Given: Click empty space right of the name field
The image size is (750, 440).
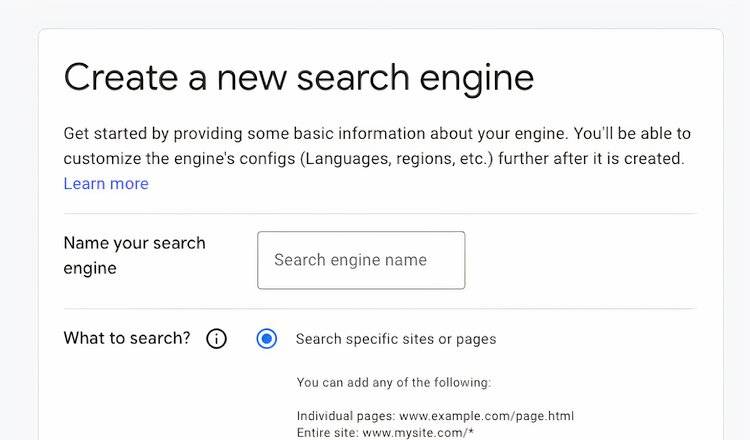Looking at the screenshot, I should [580, 260].
